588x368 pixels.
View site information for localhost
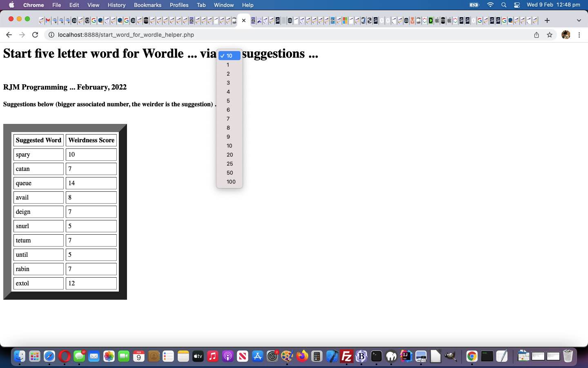tap(51, 35)
